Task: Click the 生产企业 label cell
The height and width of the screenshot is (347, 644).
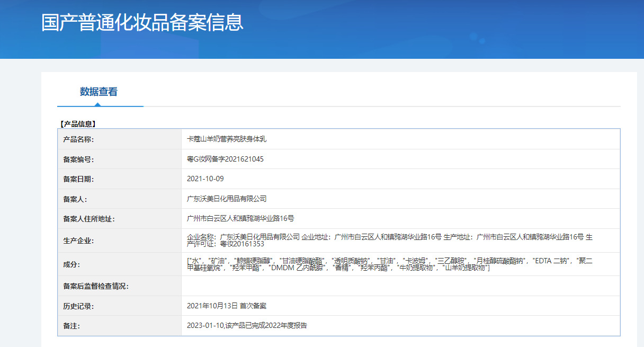Action: click(x=120, y=241)
